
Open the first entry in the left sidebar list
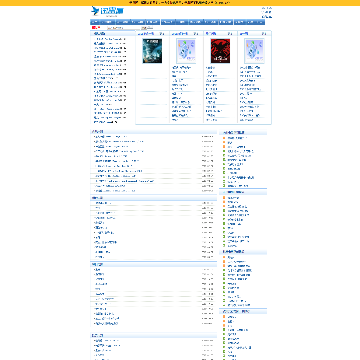pos(110,39)
